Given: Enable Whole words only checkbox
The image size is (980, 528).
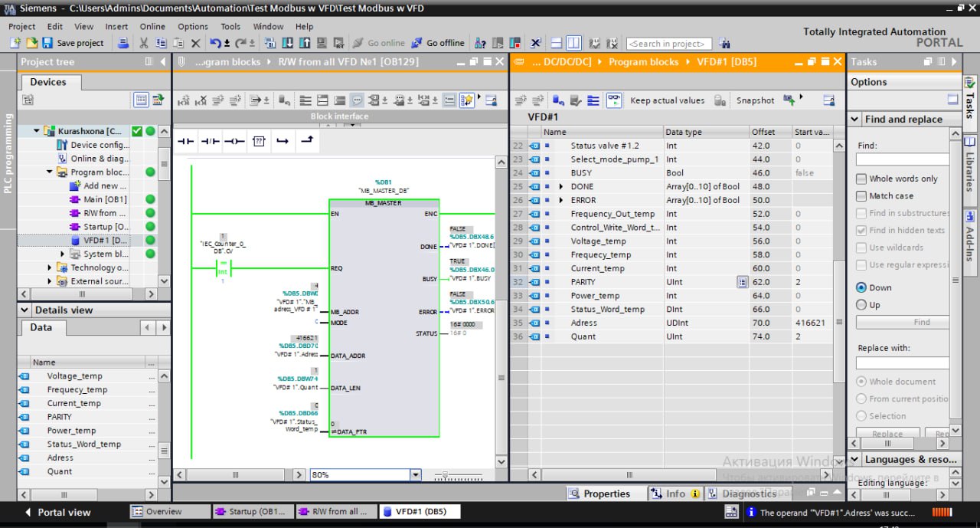Looking at the screenshot, I should point(861,179).
